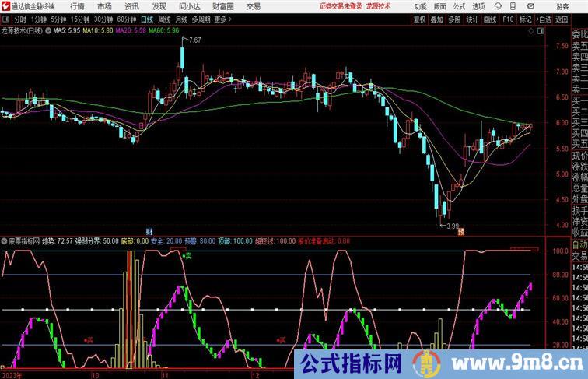This screenshot has height=379, width=588.
Task: Switch chart to 日线 period
Action: point(146,19)
